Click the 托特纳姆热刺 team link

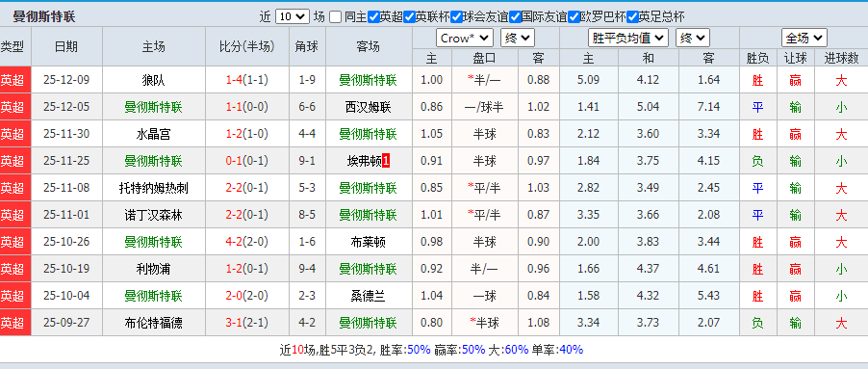(x=153, y=189)
